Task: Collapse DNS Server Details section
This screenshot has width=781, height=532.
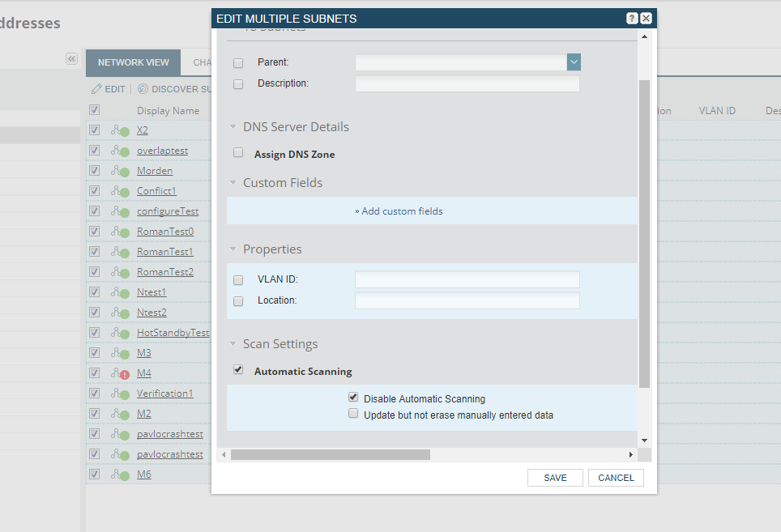Action: (x=233, y=127)
